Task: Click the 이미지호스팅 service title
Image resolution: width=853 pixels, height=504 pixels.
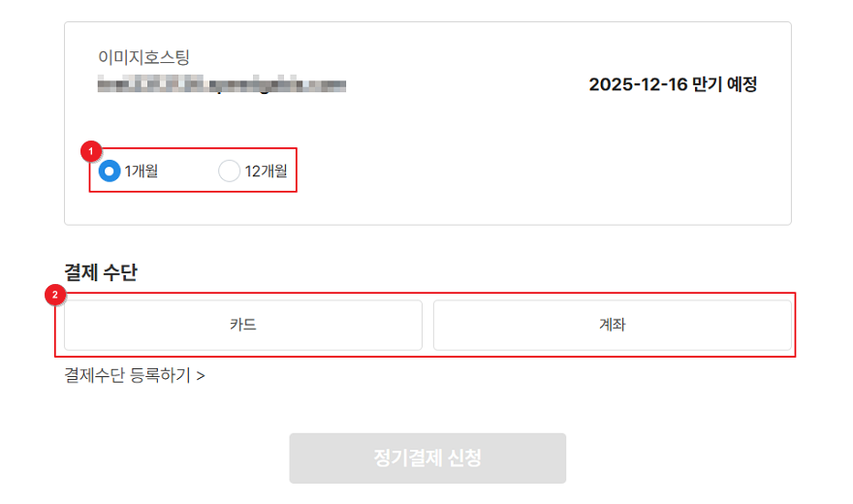Action: pos(143,57)
